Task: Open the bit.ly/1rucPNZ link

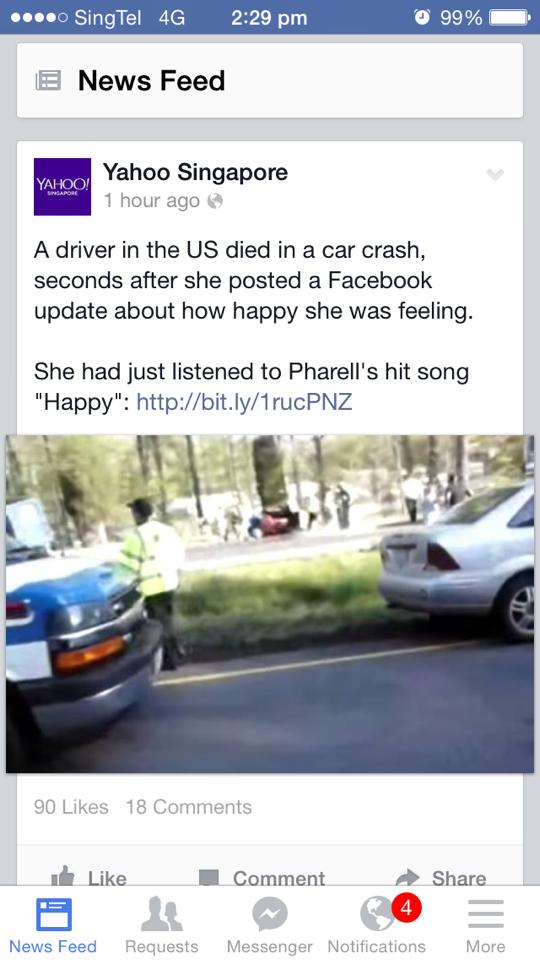Action: pyautogui.click(x=244, y=402)
